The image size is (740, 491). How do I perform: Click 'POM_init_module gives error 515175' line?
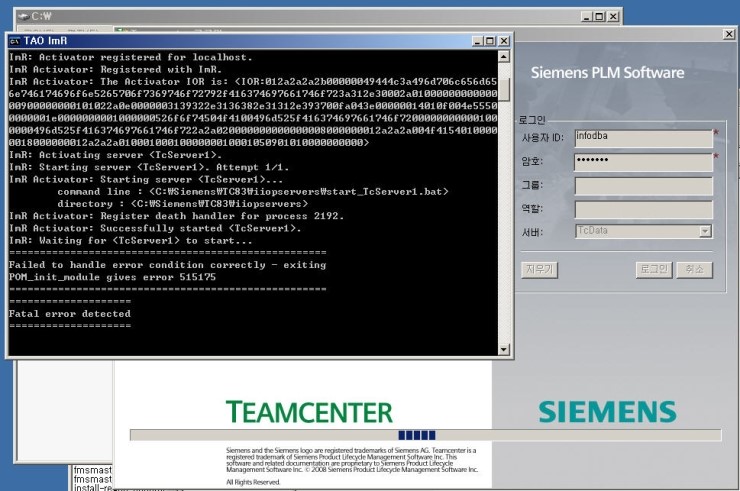coord(112,277)
